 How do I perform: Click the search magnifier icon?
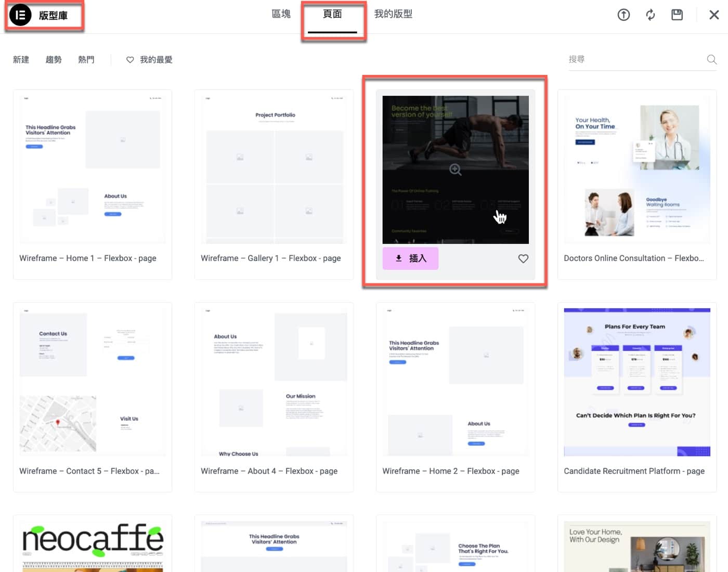coord(712,59)
